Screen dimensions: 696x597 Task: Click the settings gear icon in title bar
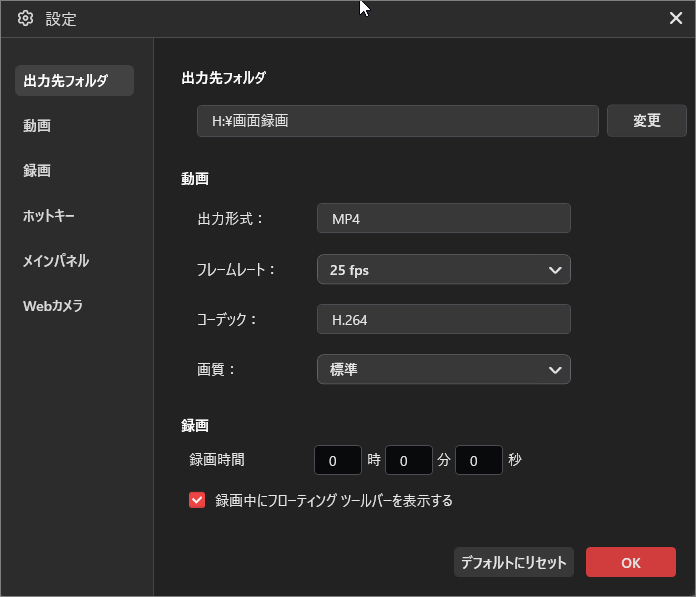point(25,19)
